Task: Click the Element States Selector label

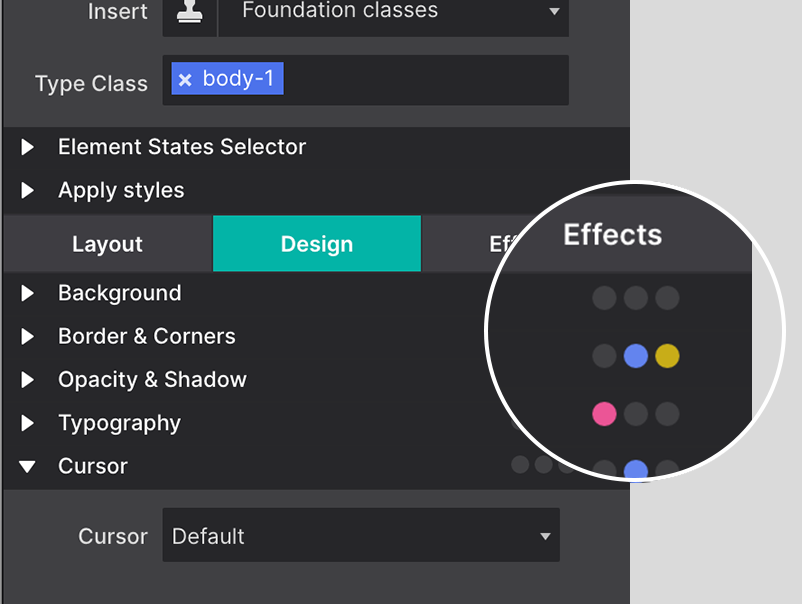Action: coord(182,147)
